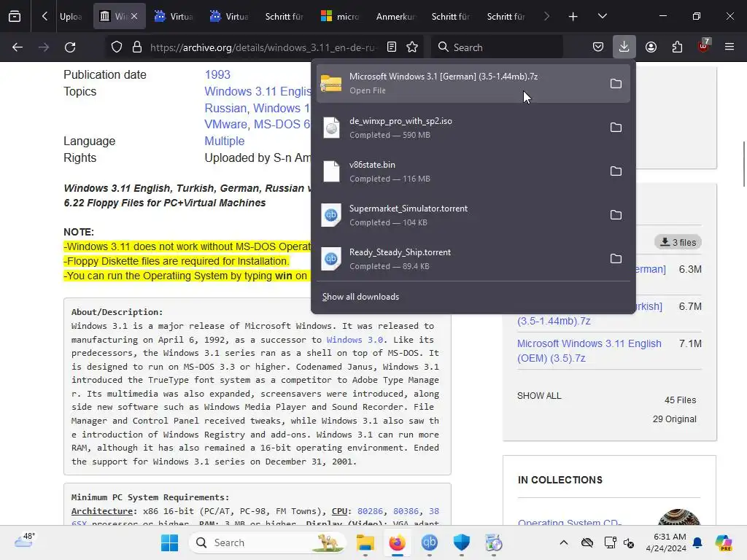This screenshot has width=747, height=560.
Task: Open the extensions puzzle icon
Action: [677, 47]
